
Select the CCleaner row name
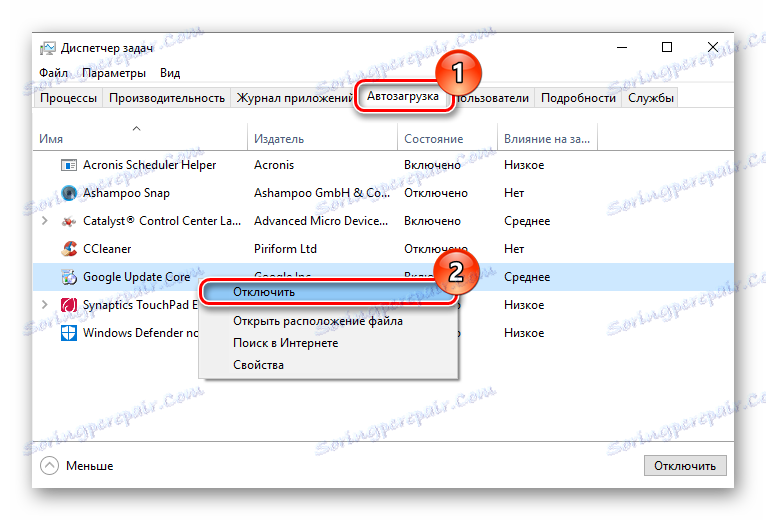click(x=107, y=249)
